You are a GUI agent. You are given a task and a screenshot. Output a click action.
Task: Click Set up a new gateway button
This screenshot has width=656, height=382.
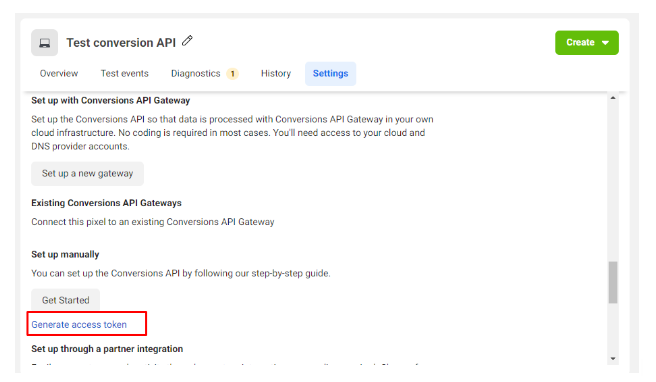click(x=87, y=174)
